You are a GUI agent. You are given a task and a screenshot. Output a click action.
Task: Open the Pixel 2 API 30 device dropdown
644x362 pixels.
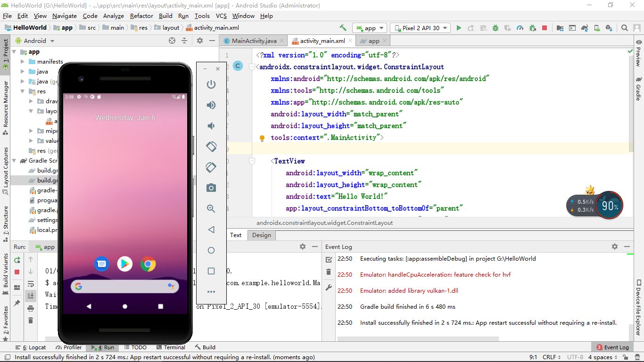[420, 28]
